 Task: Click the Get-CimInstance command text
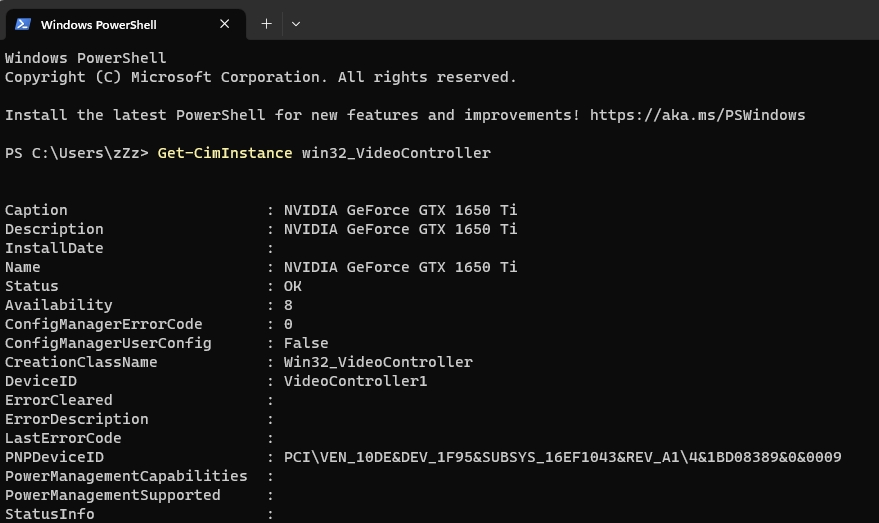[x=225, y=153]
